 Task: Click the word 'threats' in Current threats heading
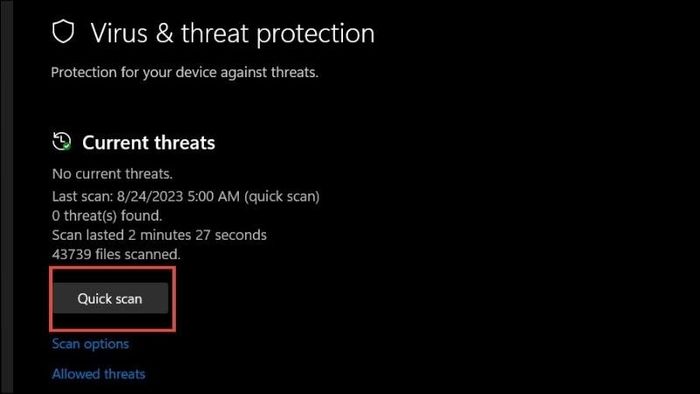[x=184, y=143]
